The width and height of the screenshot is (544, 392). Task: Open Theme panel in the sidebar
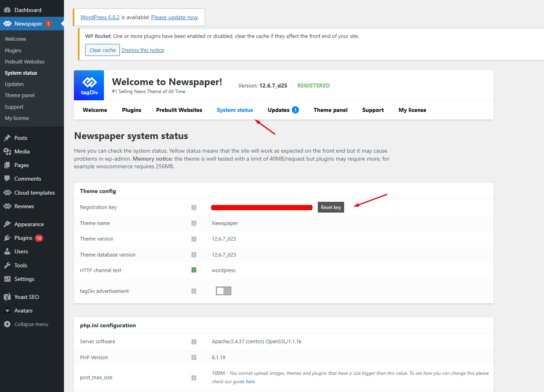(x=20, y=95)
